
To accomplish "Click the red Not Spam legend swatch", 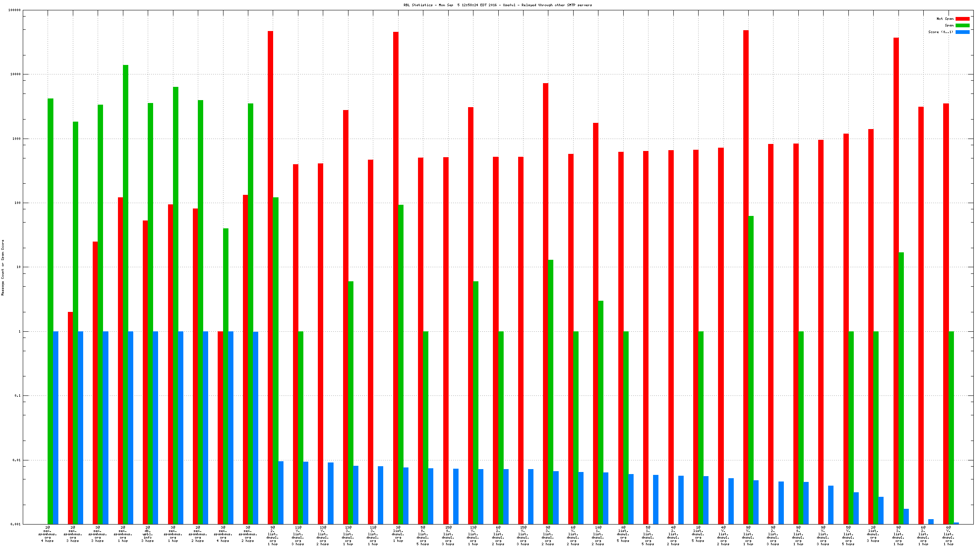I will [x=962, y=19].
